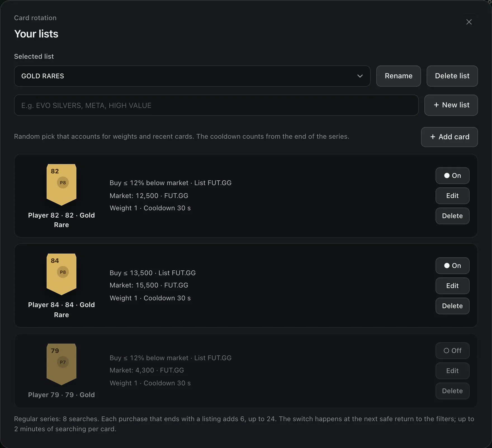Click the plus icon on Add card

[x=433, y=137]
